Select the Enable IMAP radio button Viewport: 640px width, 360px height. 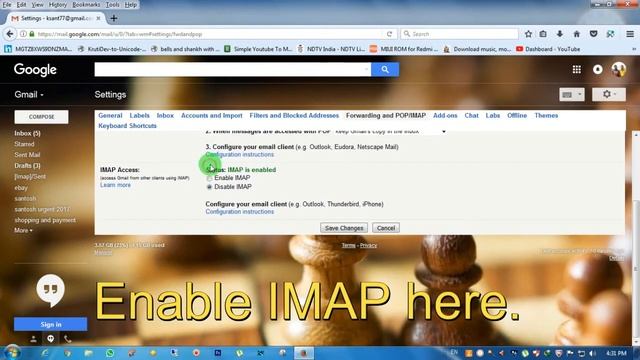tap(209, 178)
